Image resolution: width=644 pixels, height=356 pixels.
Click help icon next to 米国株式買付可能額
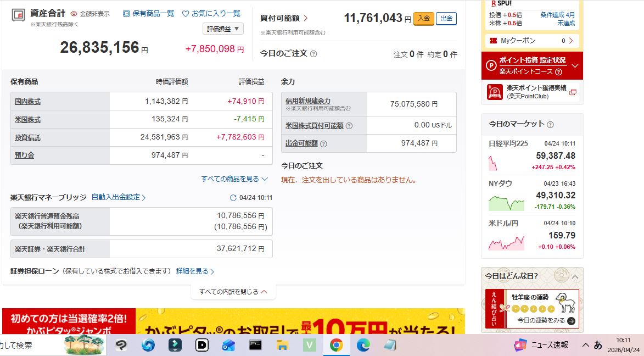tap(349, 126)
